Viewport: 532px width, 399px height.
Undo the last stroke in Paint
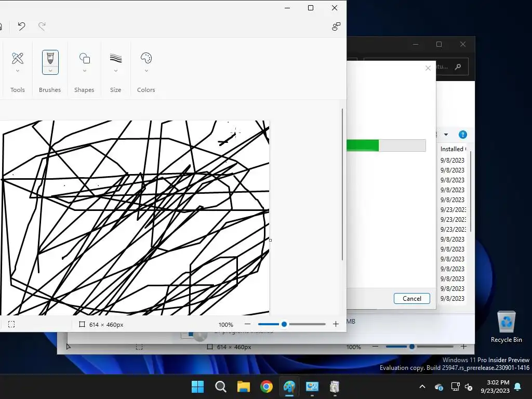(21, 26)
